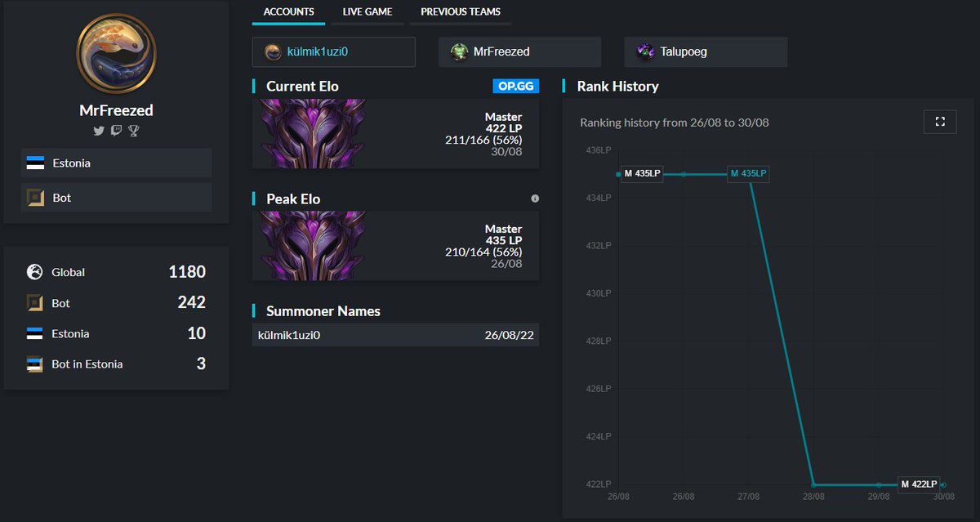Click the Talupoeg account avatar icon
The image size is (980, 522).
(646, 51)
